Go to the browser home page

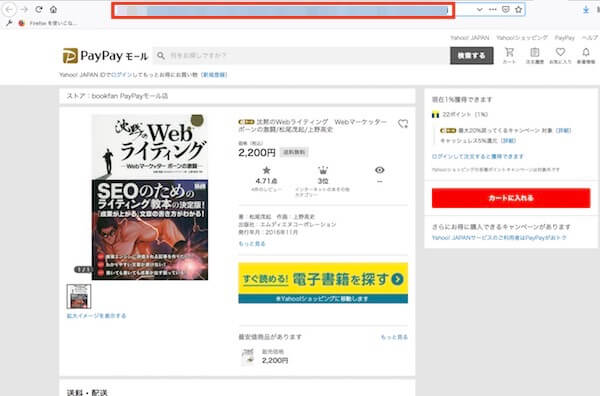[53, 9]
